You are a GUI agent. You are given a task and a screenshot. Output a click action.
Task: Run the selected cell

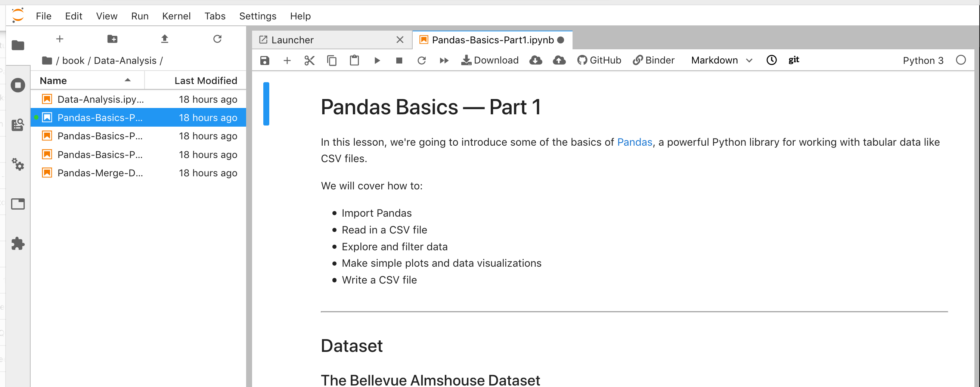377,61
